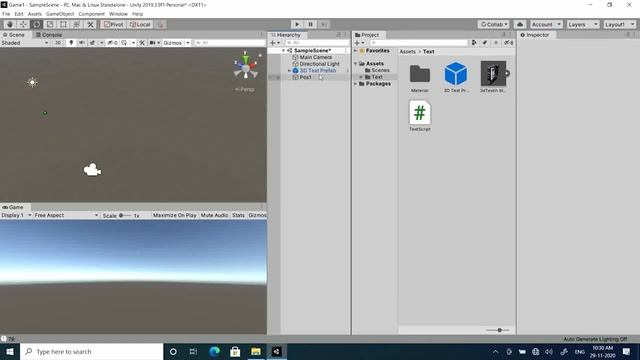Select the light gizmo in Scene view

[32, 82]
